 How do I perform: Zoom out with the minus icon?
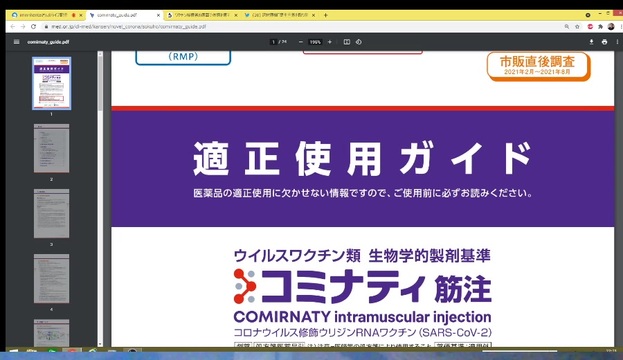[x=300, y=42]
